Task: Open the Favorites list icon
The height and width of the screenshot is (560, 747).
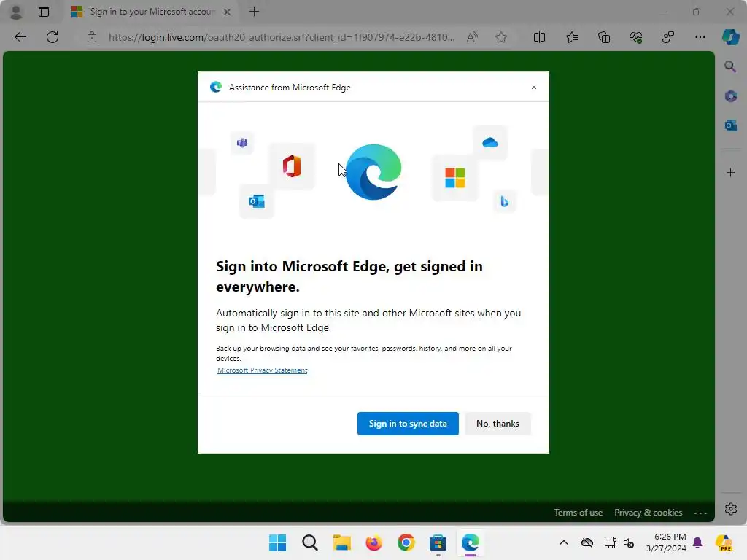Action: point(572,37)
